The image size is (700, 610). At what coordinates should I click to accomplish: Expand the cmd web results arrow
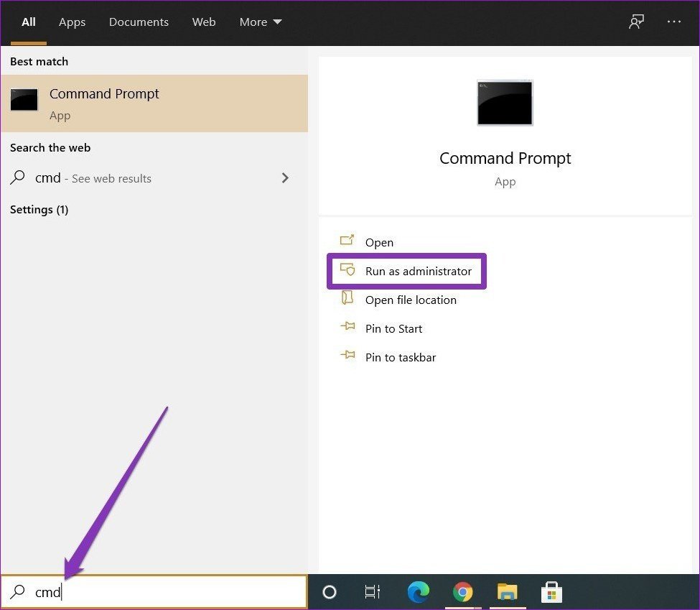285,178
